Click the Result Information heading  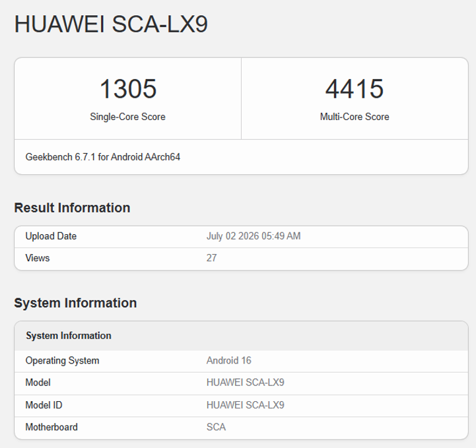[72, 208]
